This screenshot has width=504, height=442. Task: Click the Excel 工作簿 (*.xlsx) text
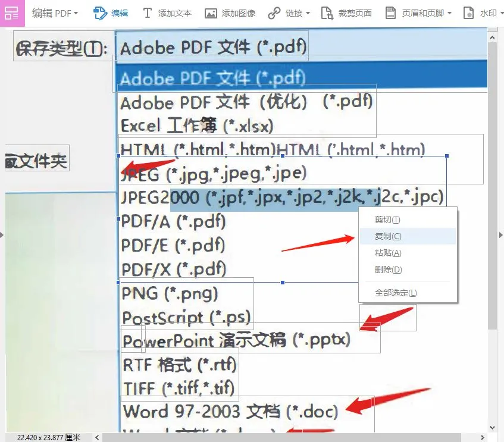pos(197,126)
